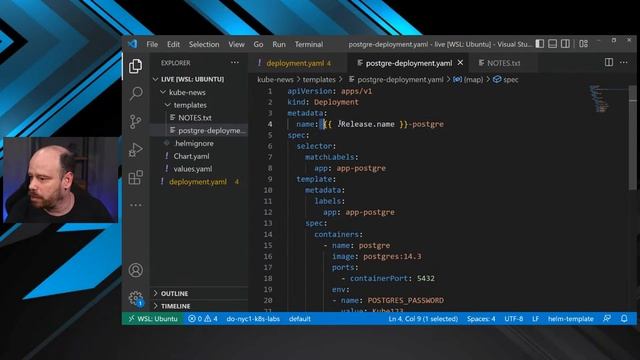Screen dimensions: 640x360
Task: Open Explorer views and more actions ellipsis
Action: [235, 62]
